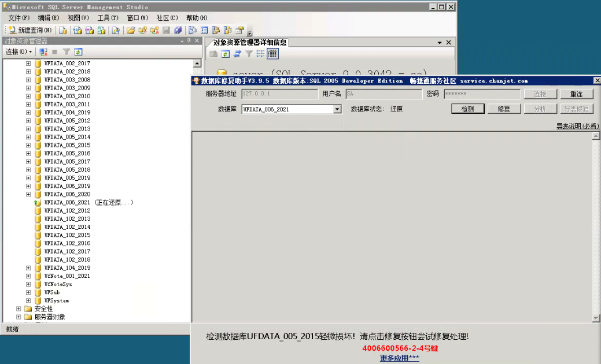Open the 社区(C) menu

click(167, 18)
